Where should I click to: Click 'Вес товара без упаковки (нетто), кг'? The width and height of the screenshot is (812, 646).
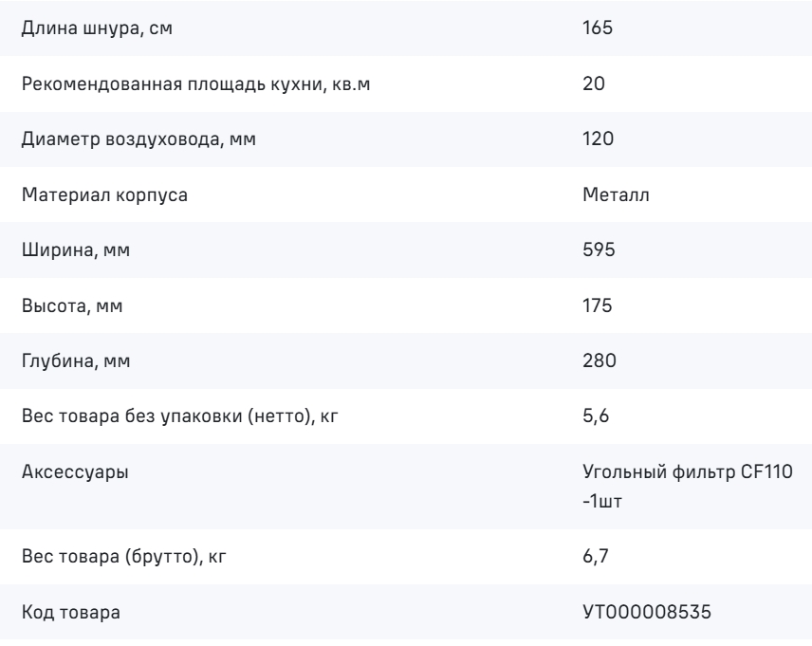[179, 416]
